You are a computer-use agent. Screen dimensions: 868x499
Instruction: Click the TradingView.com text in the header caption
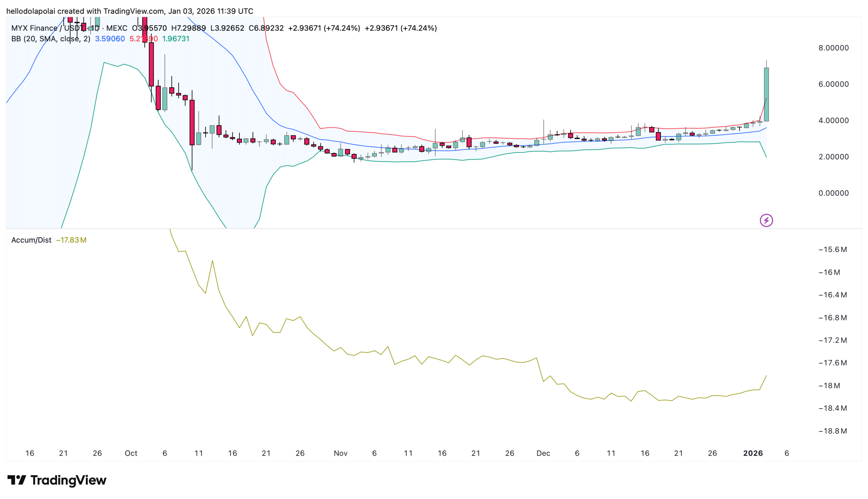[x=134, y=11]
